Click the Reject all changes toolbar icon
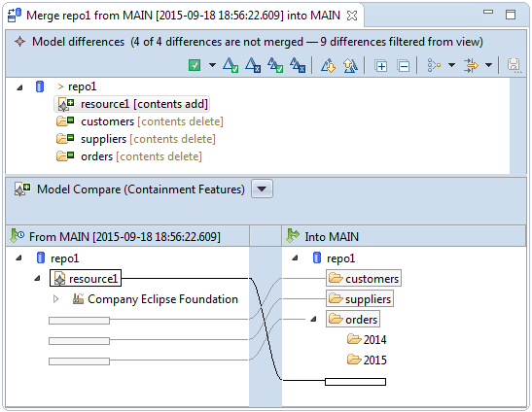The width and height of the screenshot is (532, 412). click(x=298, y=65)
